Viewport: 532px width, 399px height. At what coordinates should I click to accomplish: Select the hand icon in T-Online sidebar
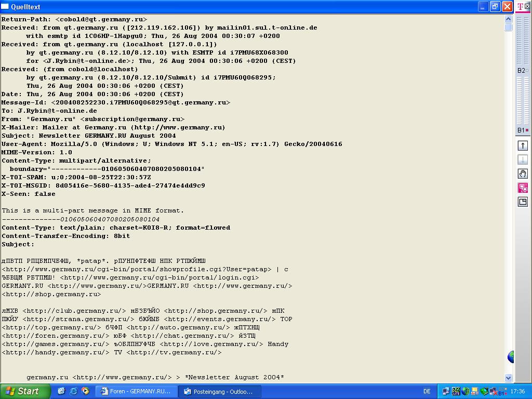(x=523, y=174)
